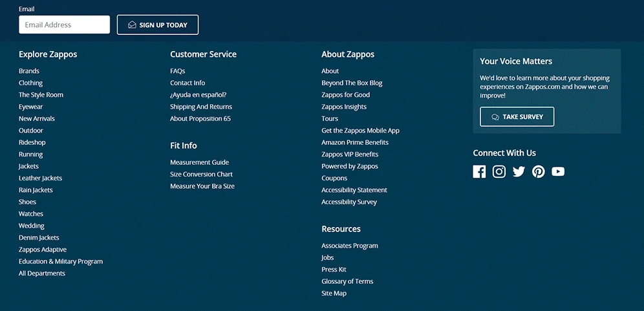644x311 pixels.
Task: Open Zappos Instagram profile icon
Action: point(499,171)
